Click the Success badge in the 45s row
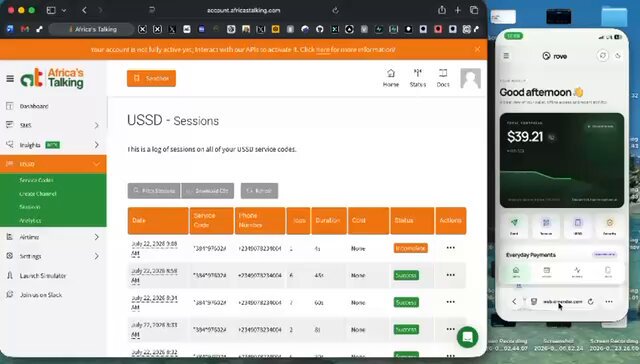The width and height of the screenshot is (640, 364). click(406, 275)
